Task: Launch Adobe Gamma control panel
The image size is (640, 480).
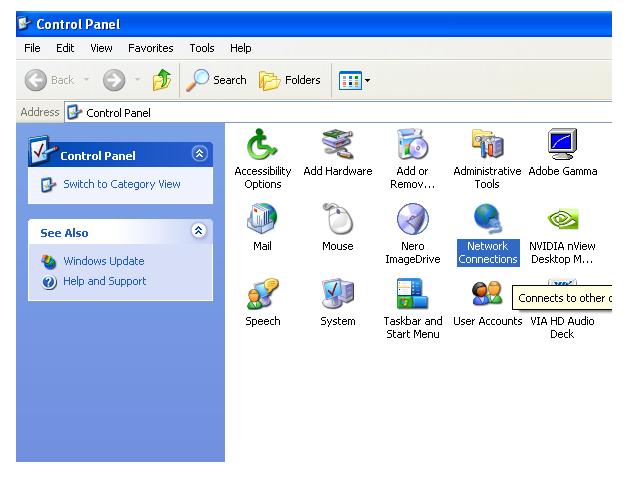Action: (x=562, y=146)
